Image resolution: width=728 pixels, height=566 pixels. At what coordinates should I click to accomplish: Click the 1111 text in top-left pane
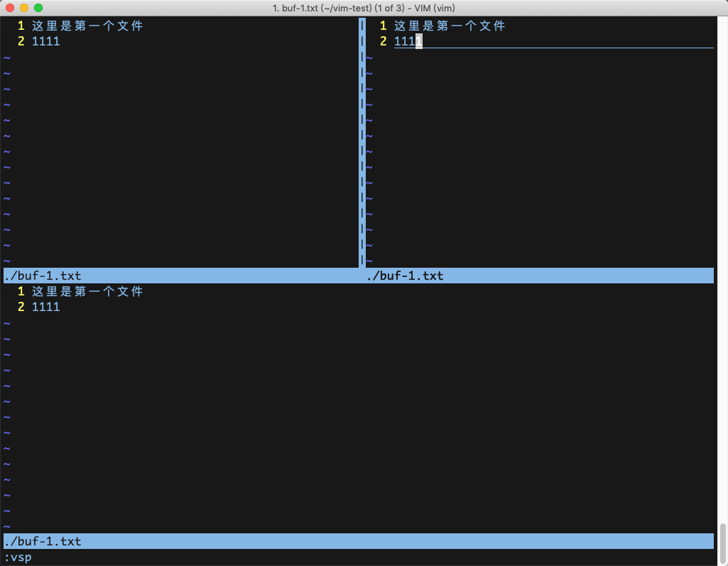pyautogui.click(x=45, y=42)
